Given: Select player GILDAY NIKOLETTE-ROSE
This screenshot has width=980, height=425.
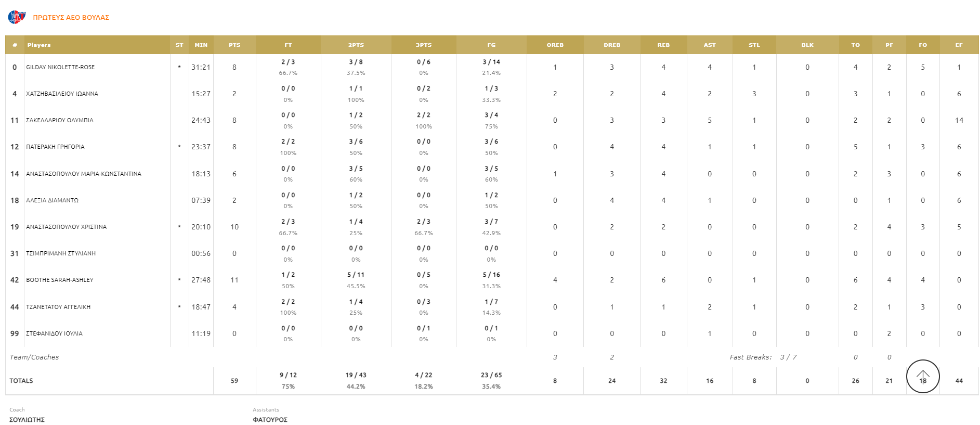Looking at the screenshot, I should (60, 67).
